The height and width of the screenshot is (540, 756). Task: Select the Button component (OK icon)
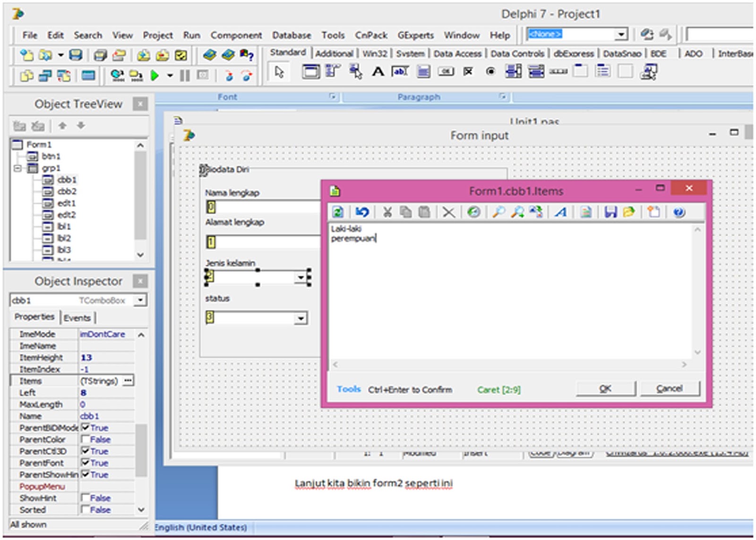[x=446, y=72]
